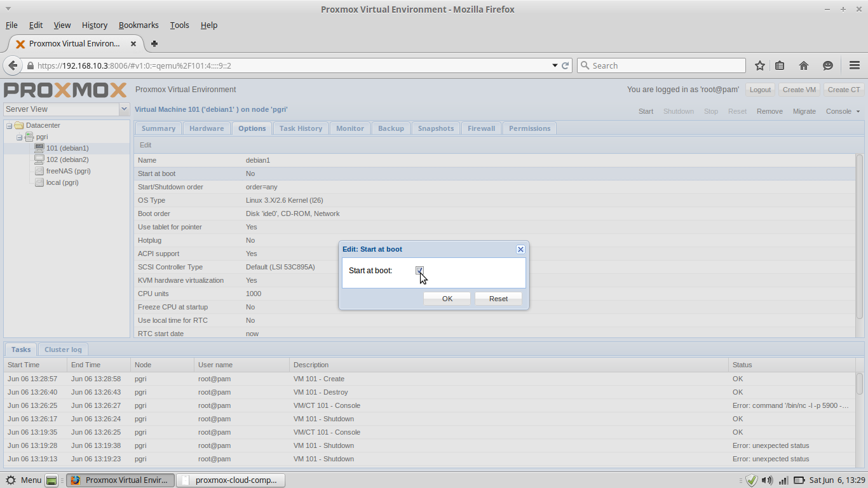This screenshot has width=868, height=488.
Task: Open proxmox-cloud-comp window from taskbar
Action: [231, 480]
